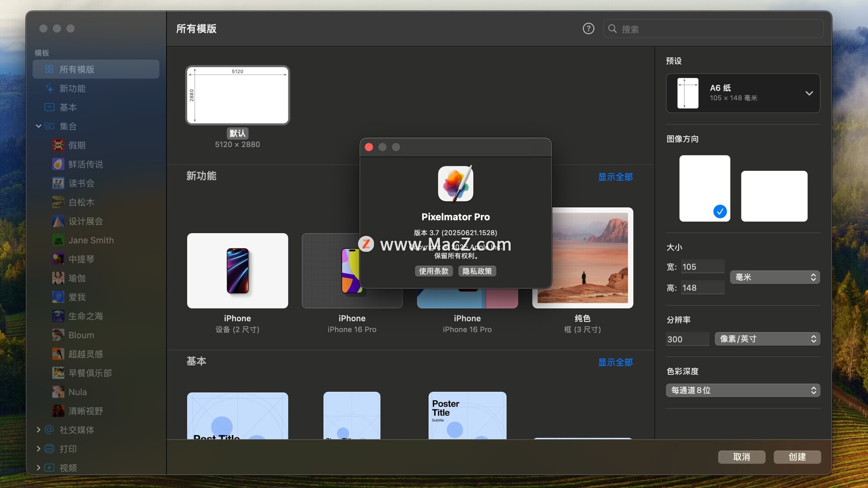Viewport: 868px width, 488px height.
Task: Click the 白松木 collection icon
Action: pyautogui.click(x=58, y=202)
